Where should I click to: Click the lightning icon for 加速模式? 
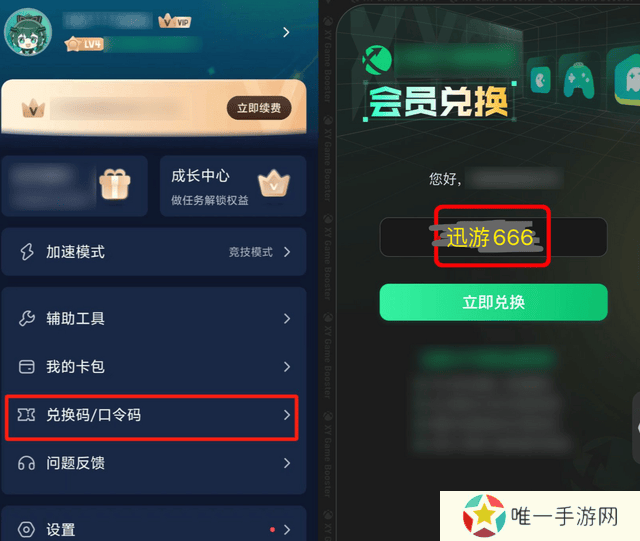[x=27, y=252]
